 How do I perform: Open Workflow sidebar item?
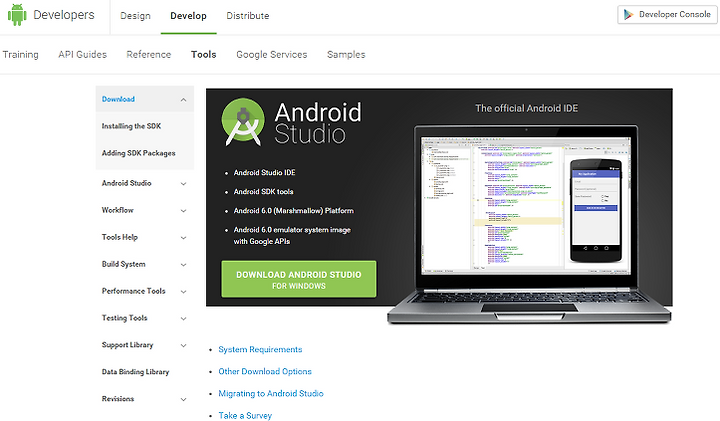pos(118,210)
